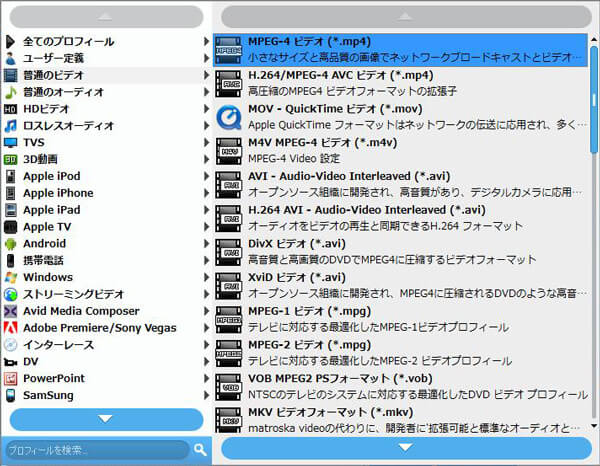Image resolution: width=600 pixels, height=466 pixels.
Task: Click the 普通のオーディオ music note icon
Action: pos(10,92)
